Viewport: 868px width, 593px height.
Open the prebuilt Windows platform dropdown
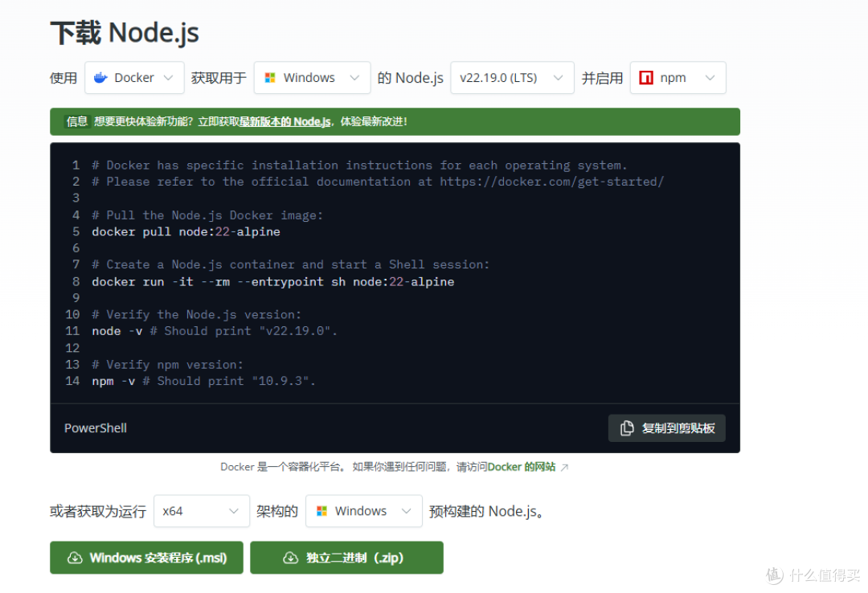point(364,511)
